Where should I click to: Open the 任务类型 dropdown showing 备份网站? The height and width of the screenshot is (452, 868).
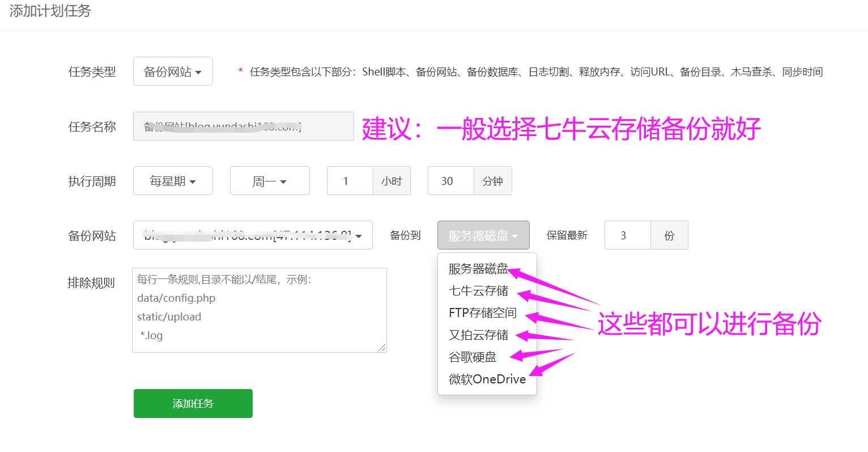pyautogui.click(x=173, y=71)
